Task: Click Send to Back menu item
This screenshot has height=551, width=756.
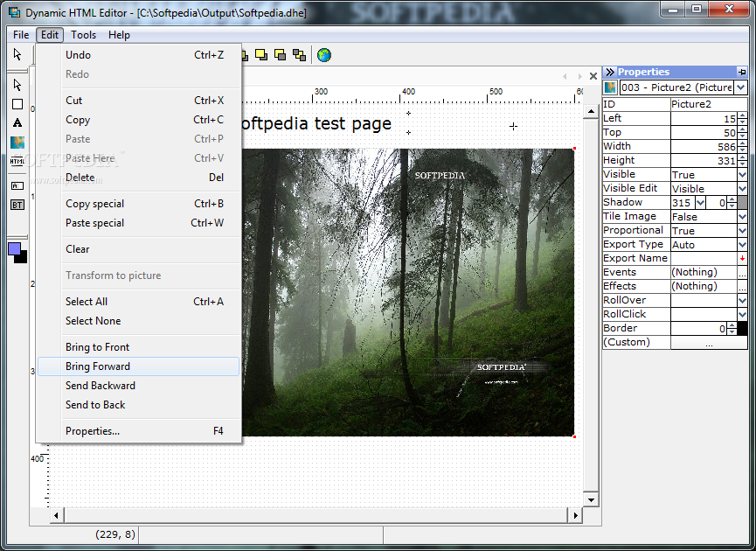Action: pos(138,405)
